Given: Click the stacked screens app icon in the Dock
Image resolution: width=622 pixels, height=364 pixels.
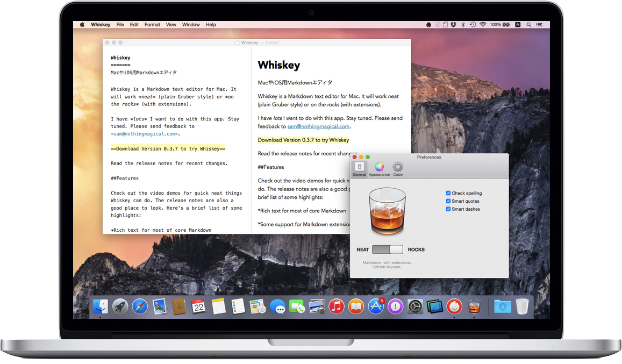Looking at the screenshot, I should [435, 306].
